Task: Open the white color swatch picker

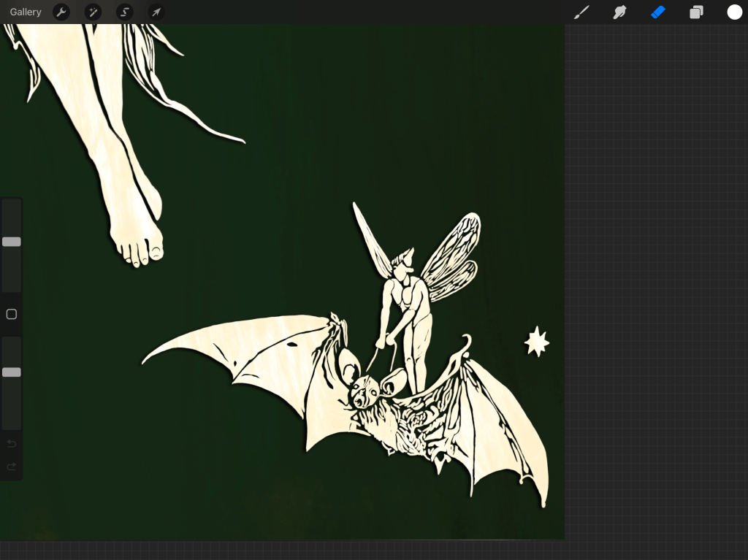Action: 734,12
